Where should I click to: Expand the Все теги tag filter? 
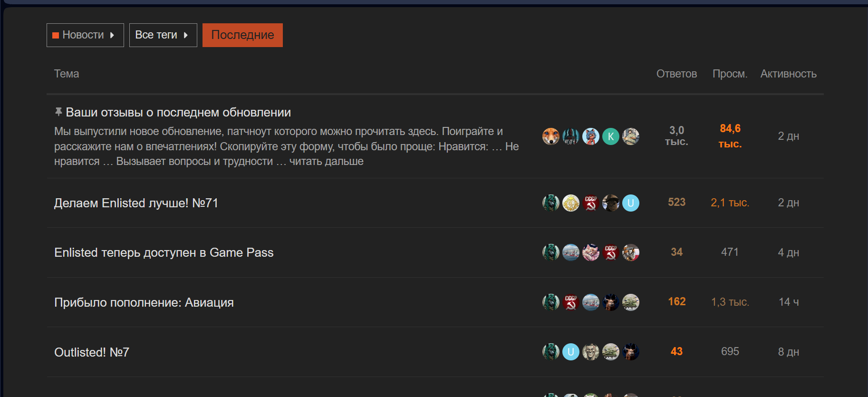163,35
